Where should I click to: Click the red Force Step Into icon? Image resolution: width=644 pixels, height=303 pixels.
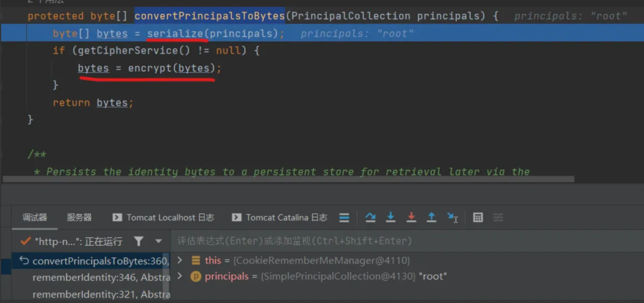[x=411, y=217]
